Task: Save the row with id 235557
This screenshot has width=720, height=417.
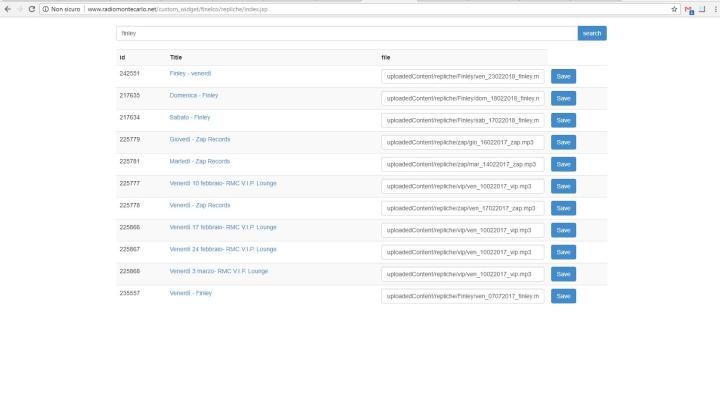Action: click(x=563, y=296)
